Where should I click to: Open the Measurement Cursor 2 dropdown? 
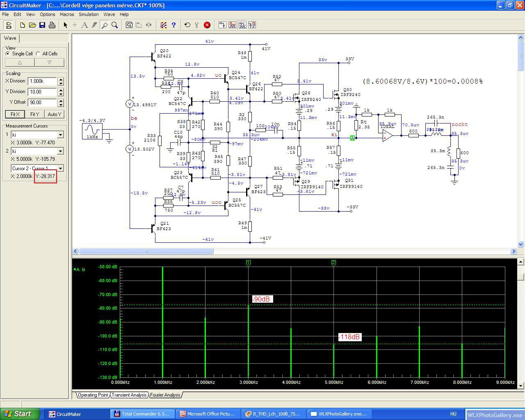60,151
